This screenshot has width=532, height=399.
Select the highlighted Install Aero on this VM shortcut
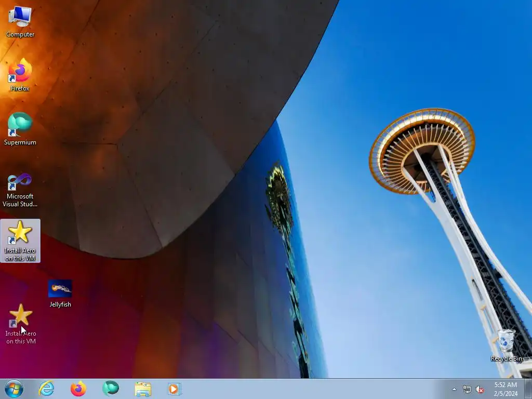click(20, 241)
